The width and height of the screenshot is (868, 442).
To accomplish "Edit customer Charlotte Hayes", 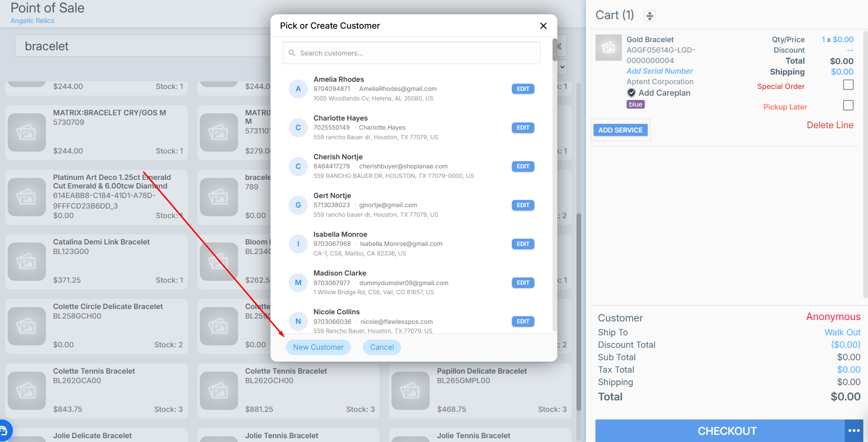I will pos(523,128).
